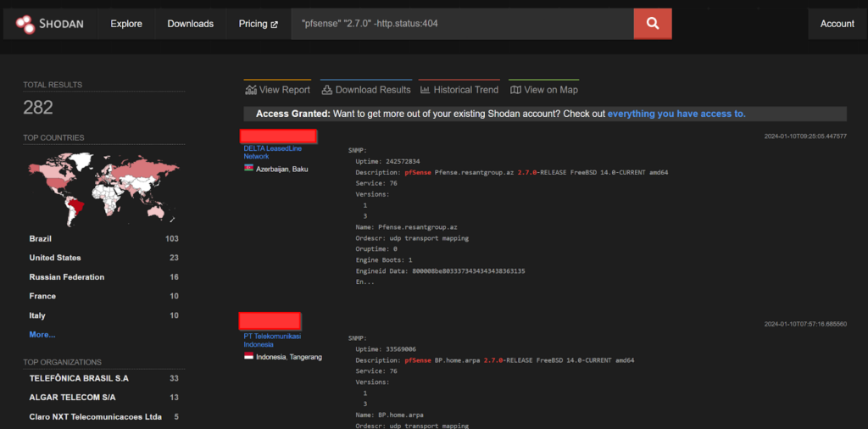Viewport: 868px width, 429px height.
Task: Click TOP ORGANIZATIONS heading
Action: point(62,362)
